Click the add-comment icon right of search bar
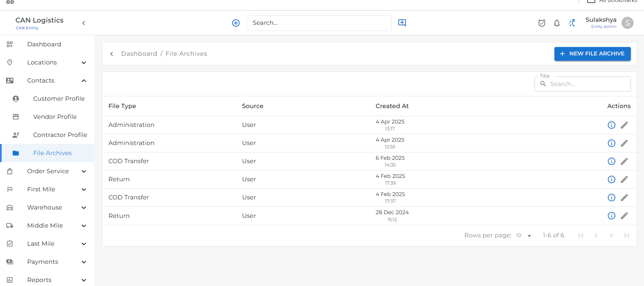 point(402,23)
